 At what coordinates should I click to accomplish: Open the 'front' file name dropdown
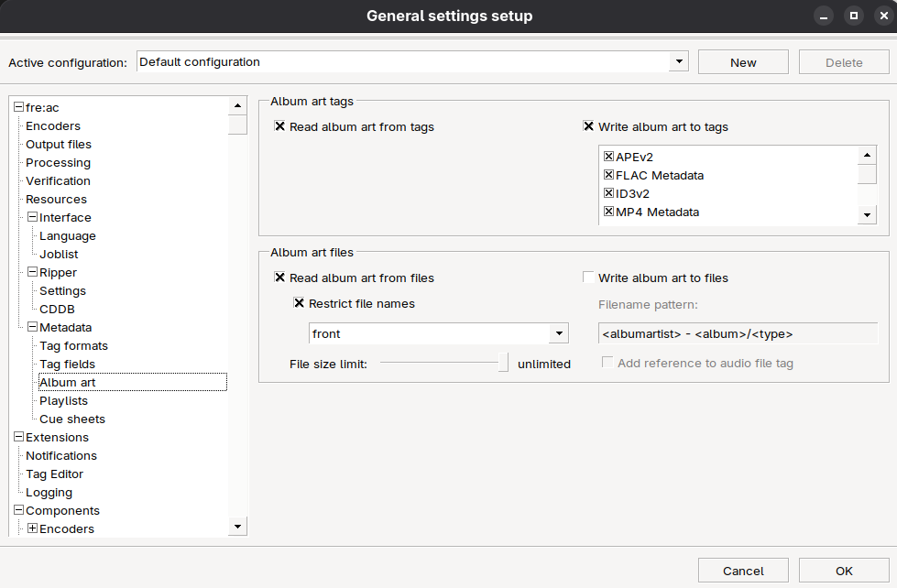pos(558,333)
